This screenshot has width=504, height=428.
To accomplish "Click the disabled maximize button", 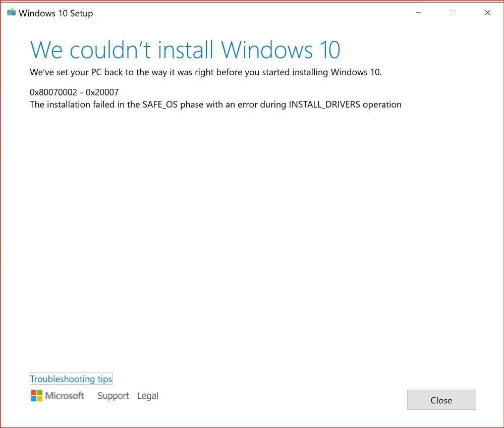I will point(453,13).
